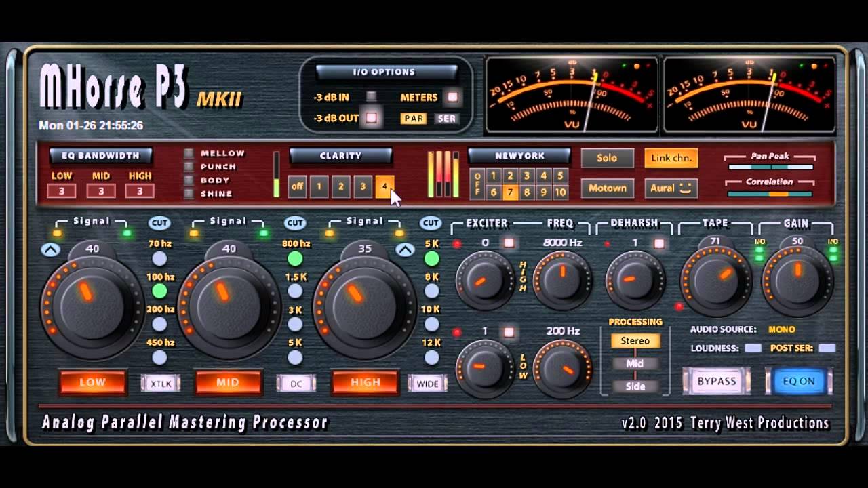Screen dimensions: 868x488
Task: Toggle the red HIGH band button
Action: click(365, 382)
